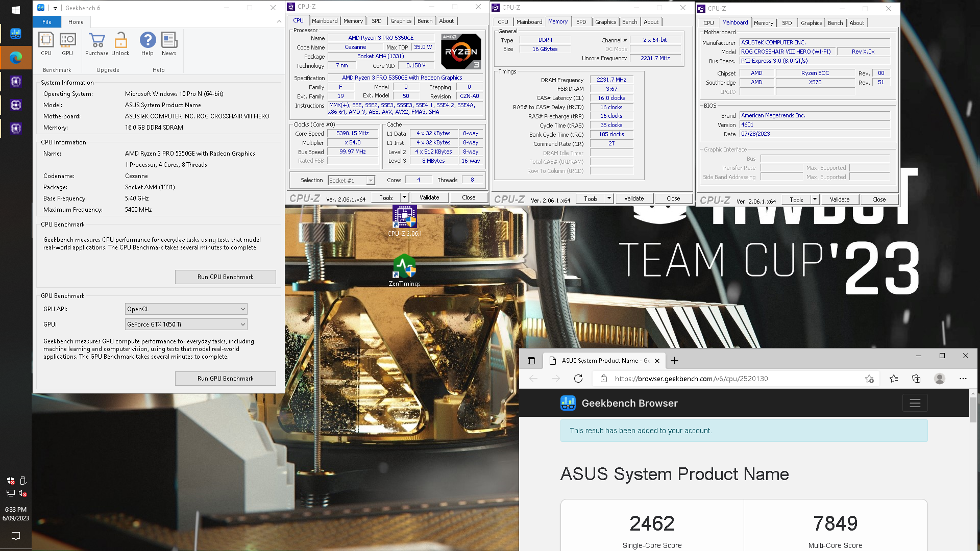
Task: Click the 5398.15 MHz Core Speed value
Action: pyautogui.click(x=353, y=134)
